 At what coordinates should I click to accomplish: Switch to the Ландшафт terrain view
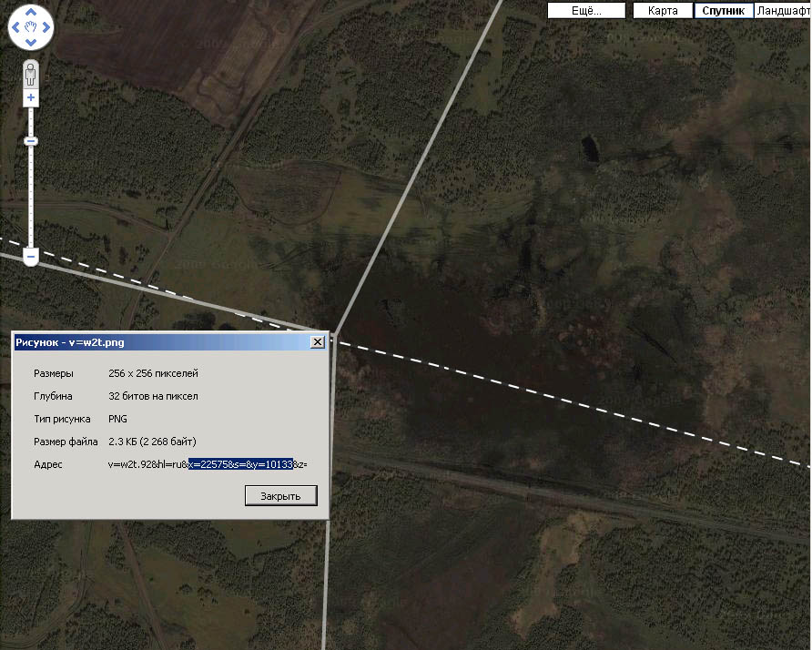(783, 11)
